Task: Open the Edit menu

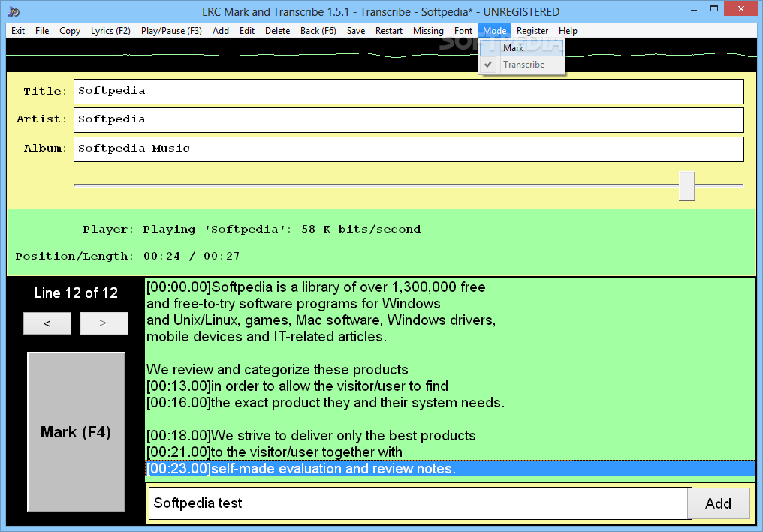Action: pos(247,31)
